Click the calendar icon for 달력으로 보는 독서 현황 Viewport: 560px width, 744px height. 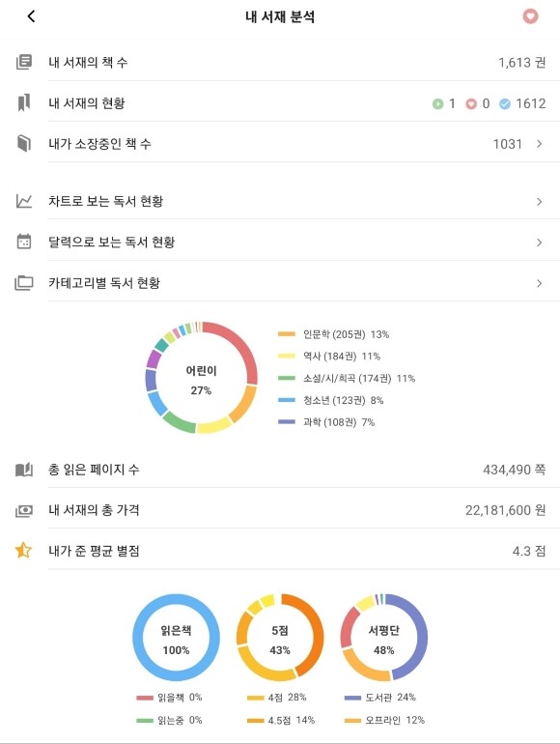tap(24, 242)
